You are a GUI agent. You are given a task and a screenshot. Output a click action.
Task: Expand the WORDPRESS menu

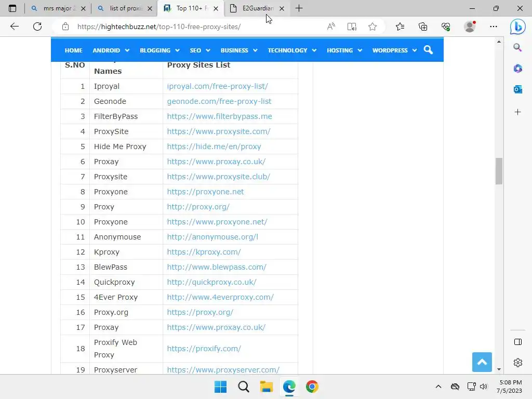pyautogui.click(x=394, y=50)
